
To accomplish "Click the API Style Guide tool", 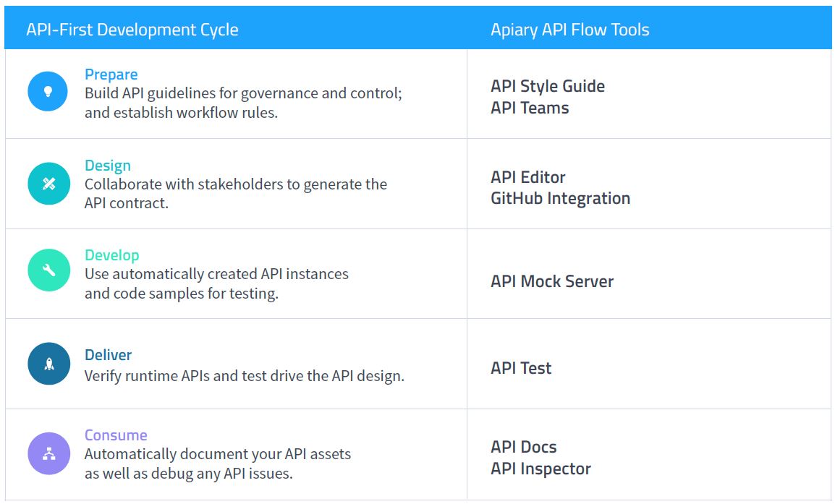I will (x=548, y=86).
